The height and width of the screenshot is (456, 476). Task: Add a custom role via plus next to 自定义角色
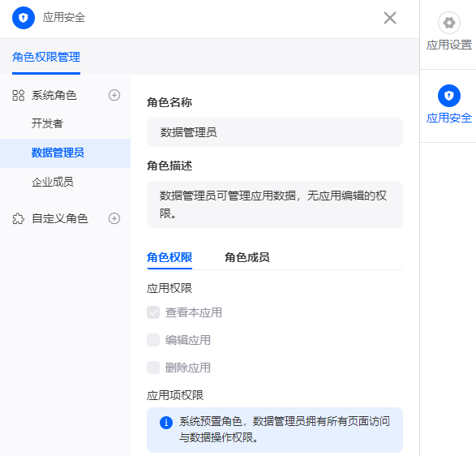(114, 218)
